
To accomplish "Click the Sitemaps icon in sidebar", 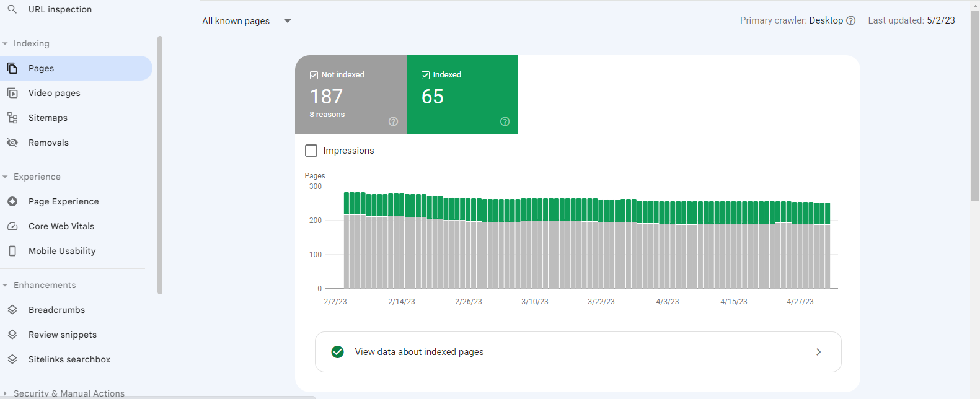I will [12, 118].
